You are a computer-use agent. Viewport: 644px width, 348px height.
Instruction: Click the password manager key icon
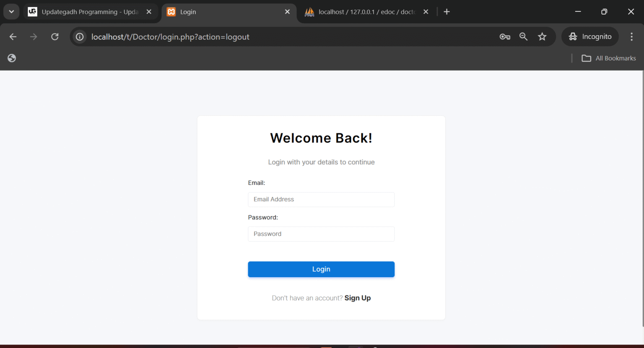coord(505,36)
